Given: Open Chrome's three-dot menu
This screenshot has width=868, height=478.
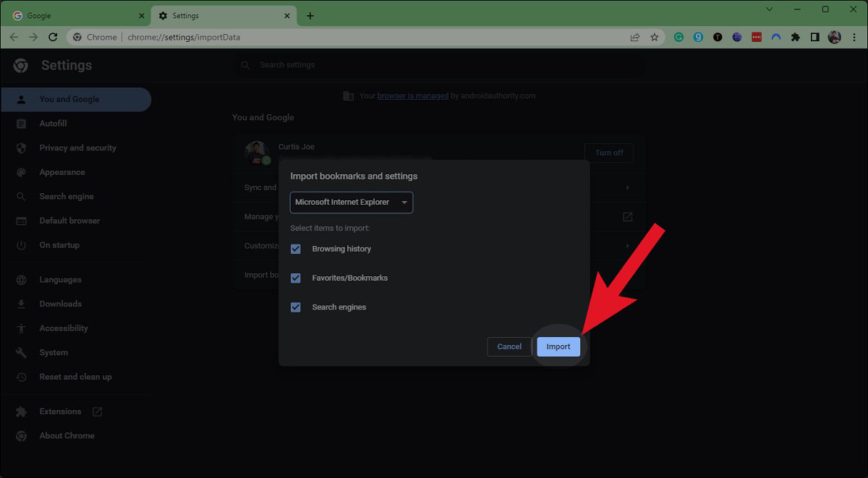Looking at the screenshot, I should (854, 37).
